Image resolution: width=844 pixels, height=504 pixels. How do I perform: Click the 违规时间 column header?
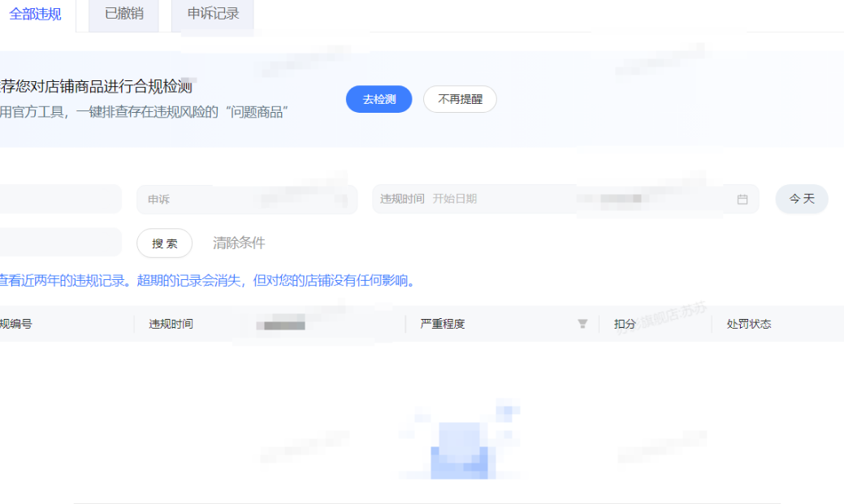tap(171, 324)
